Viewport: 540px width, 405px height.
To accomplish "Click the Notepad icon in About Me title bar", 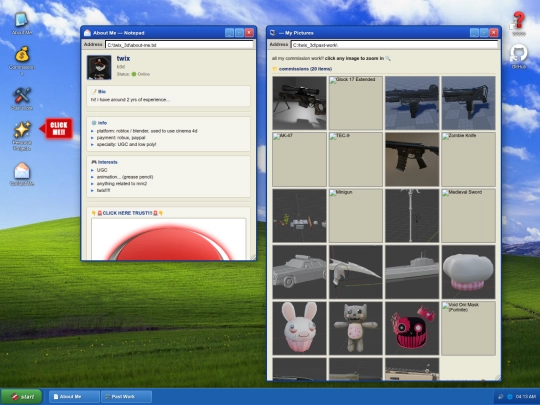I will (x=87, y=33).
